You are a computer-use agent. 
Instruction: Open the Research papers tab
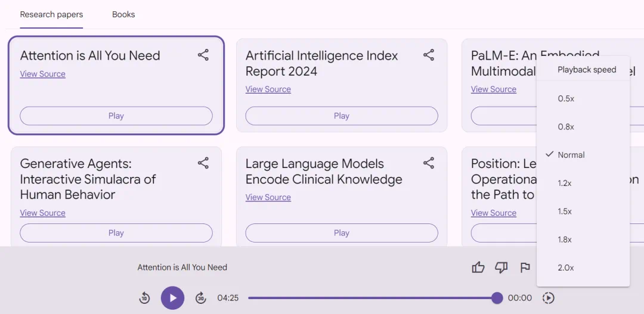tap(51, 14)
